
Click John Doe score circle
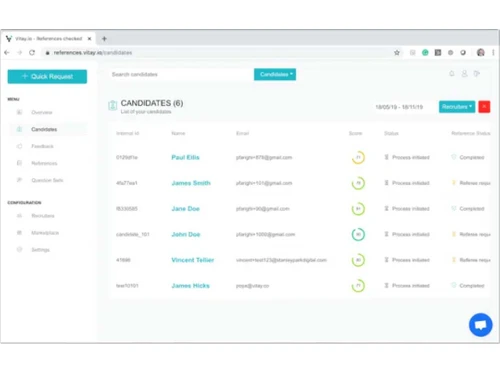click(358, 234)
